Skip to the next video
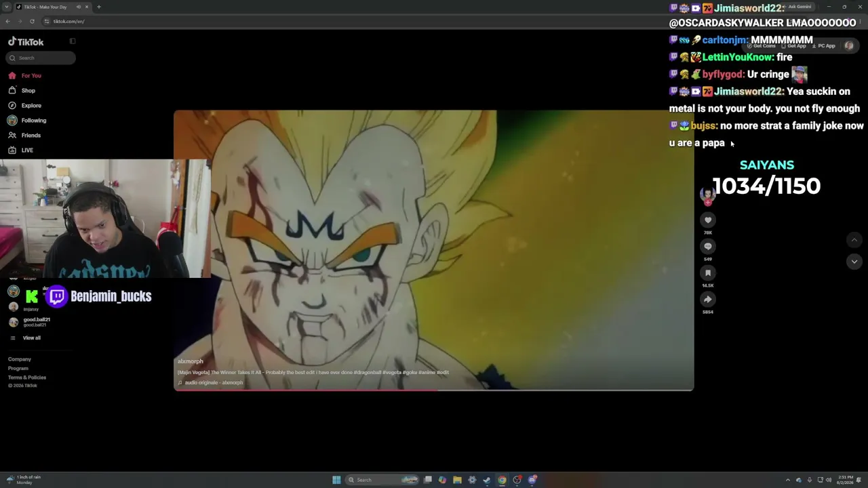The image size is (868, 488). pyautogui.click(x=854, y=261)
